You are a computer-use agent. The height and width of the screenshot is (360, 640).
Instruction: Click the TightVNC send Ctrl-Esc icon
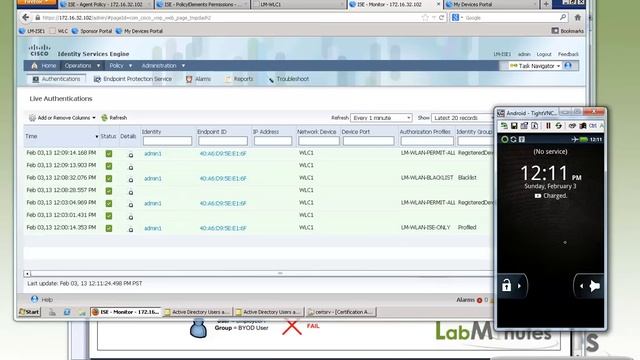(582, 126)
